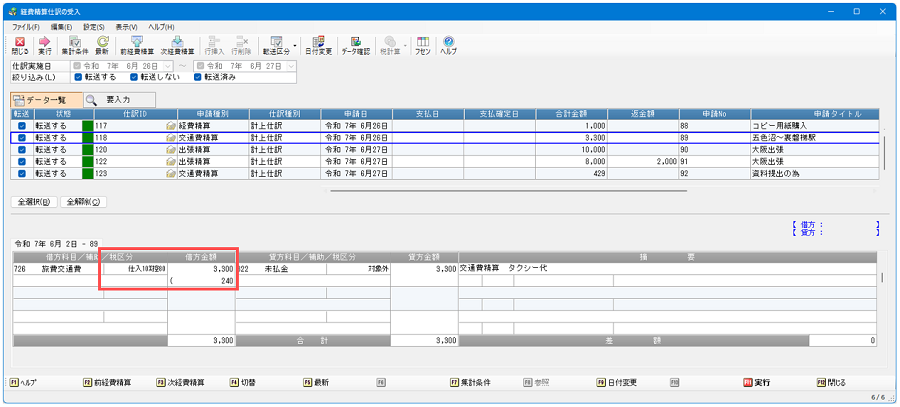Click 合計金額 cell showing 10,000
This screenshot has height=407, width=900.
coord(571,150)
